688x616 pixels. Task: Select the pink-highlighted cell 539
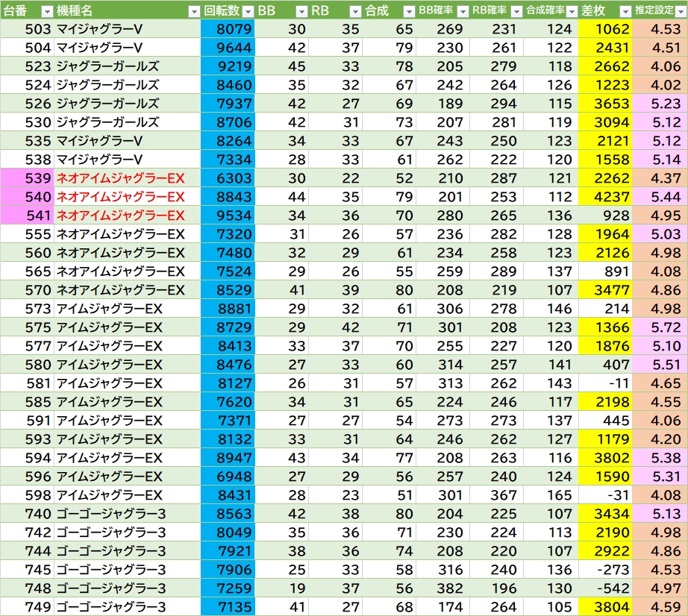[x=27, y=178]
